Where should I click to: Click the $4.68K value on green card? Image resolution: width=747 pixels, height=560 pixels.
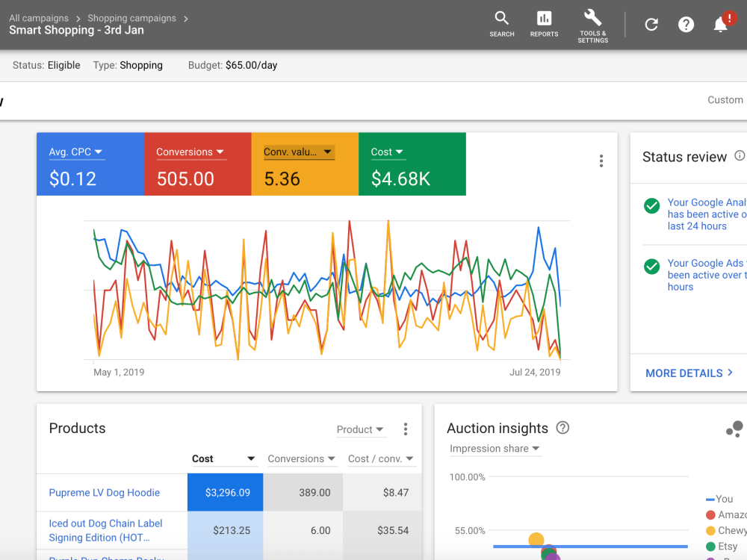point(400,179)
